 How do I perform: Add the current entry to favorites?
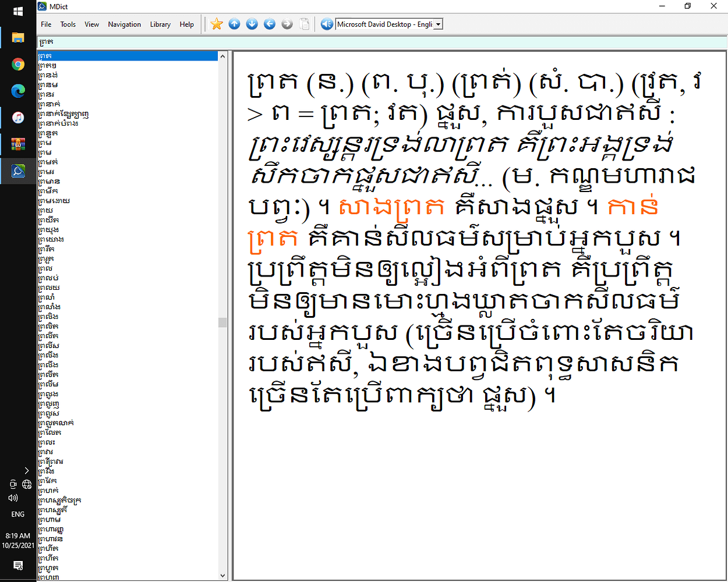point(217,24)
